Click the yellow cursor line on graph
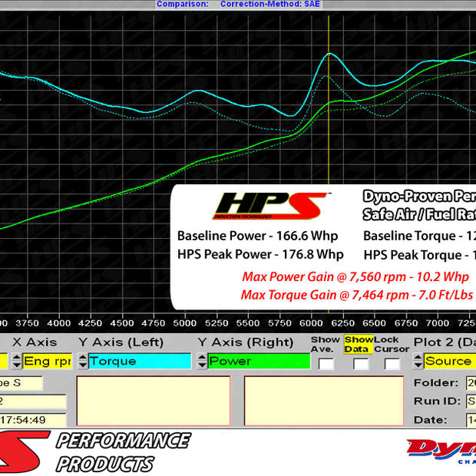Viewport: 476px width, 476px height. [329, 121]
